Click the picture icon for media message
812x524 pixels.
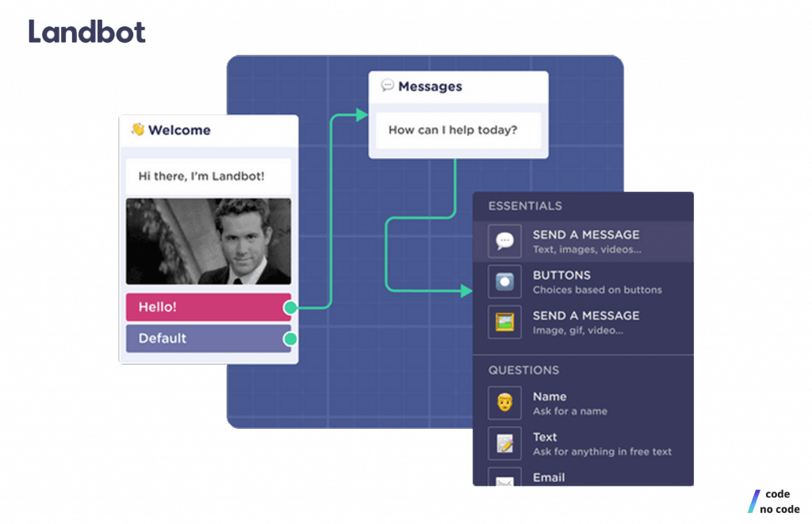[x=504, y=322]
